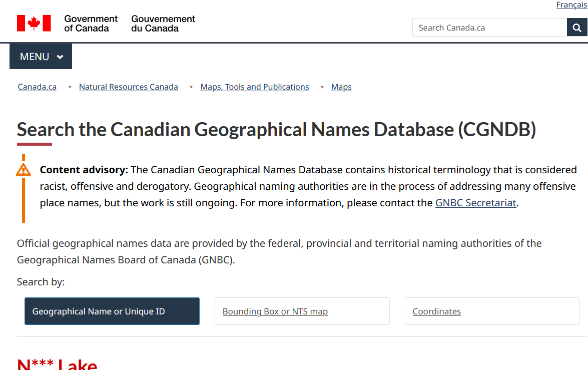Open the Maps breadcrumb link
The height and width of the screenshot is (370, 588).
click(x=341, y=87)
